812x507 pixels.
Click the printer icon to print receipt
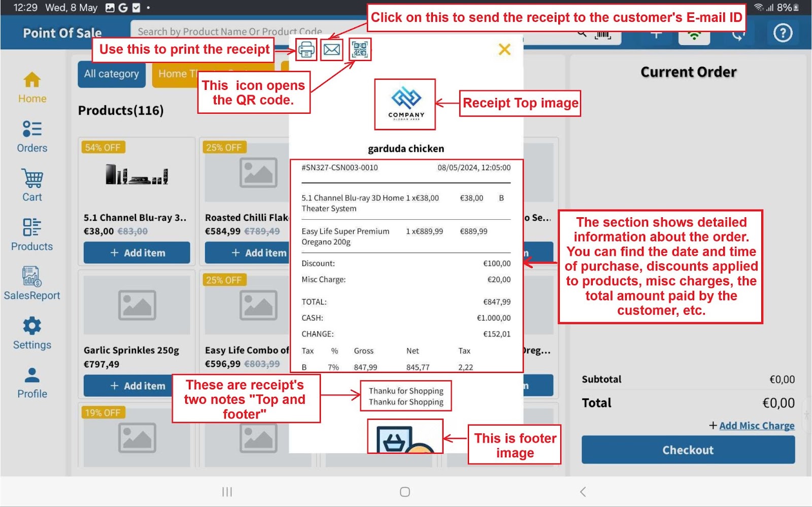[306, 50]
